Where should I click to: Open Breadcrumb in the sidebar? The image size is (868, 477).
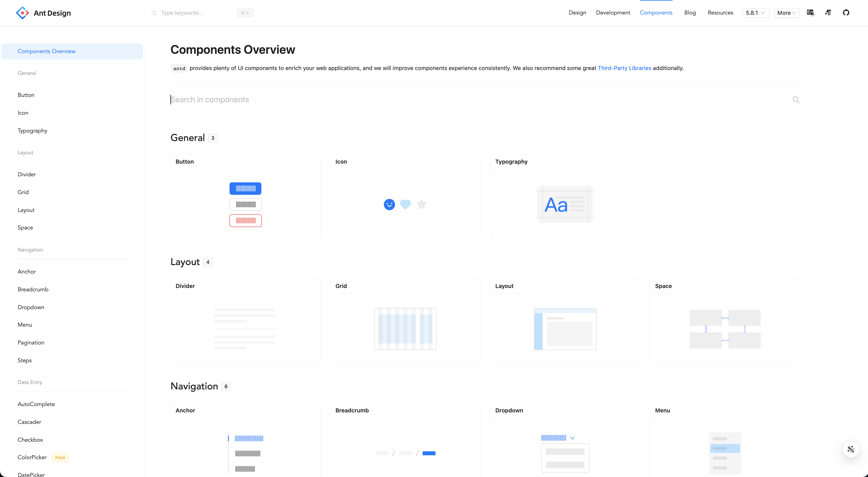33,290
